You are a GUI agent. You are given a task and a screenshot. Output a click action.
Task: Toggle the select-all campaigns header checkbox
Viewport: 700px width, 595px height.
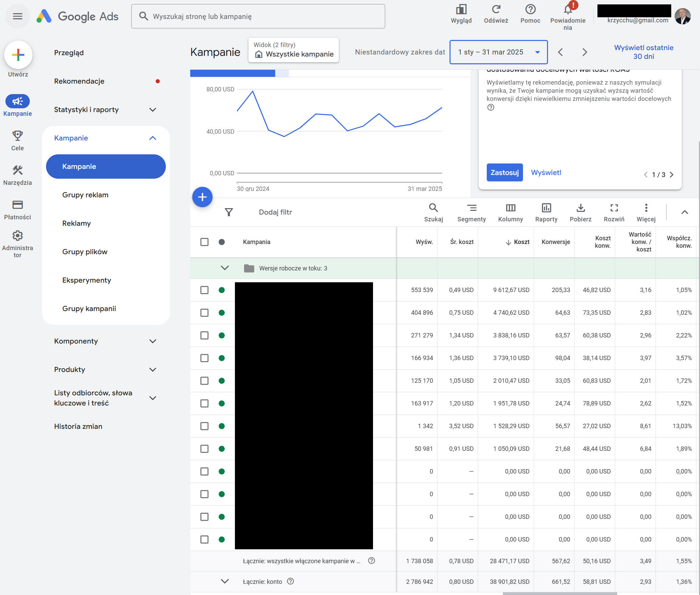(x=204, y=242)
